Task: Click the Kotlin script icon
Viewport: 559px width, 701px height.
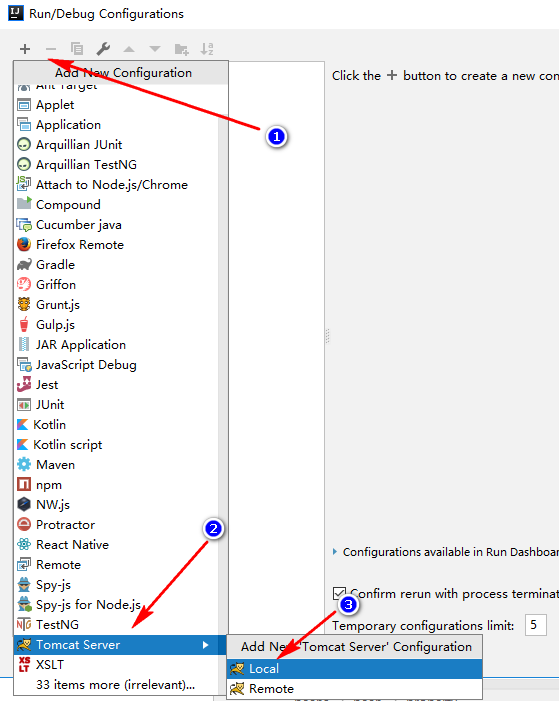Action: pyautogui.click(x=22, y=445)
